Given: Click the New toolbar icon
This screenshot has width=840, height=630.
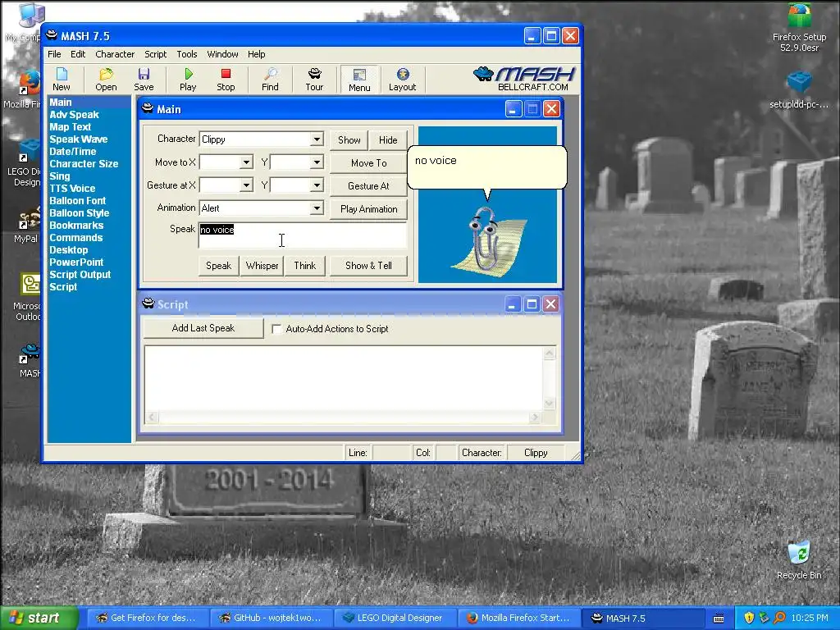Looking at the screenshot, I should [61, 80].
